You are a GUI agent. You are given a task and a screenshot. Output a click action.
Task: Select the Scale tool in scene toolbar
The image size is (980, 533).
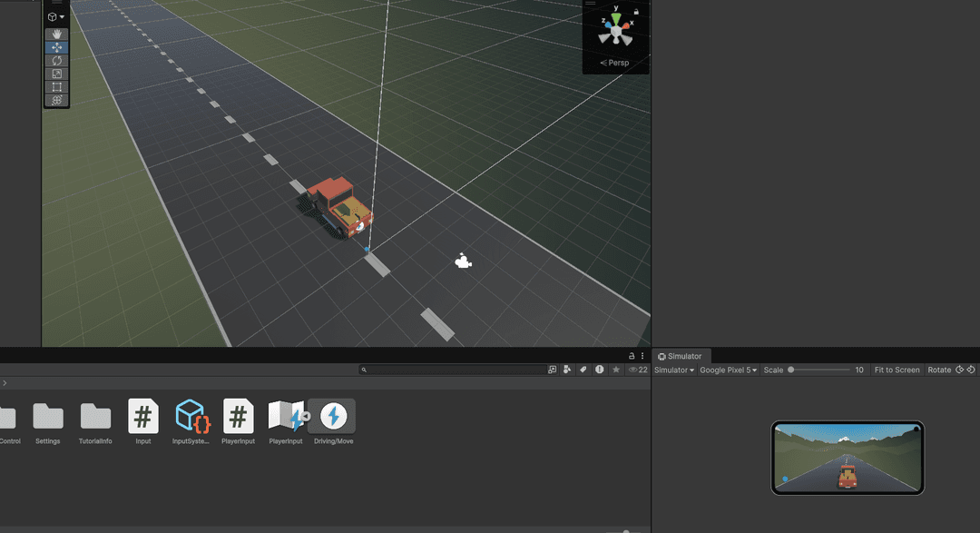point(56,74)
